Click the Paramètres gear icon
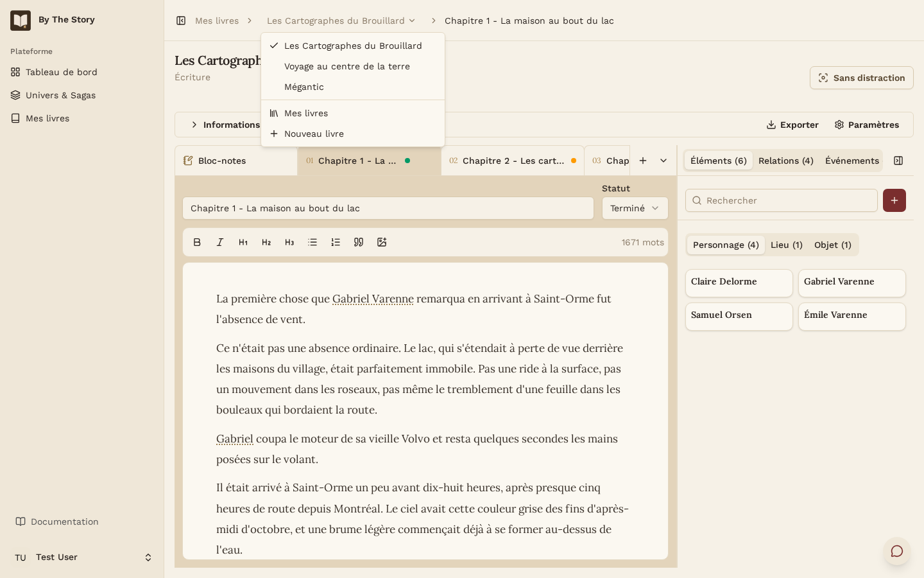 coord(839,125)
